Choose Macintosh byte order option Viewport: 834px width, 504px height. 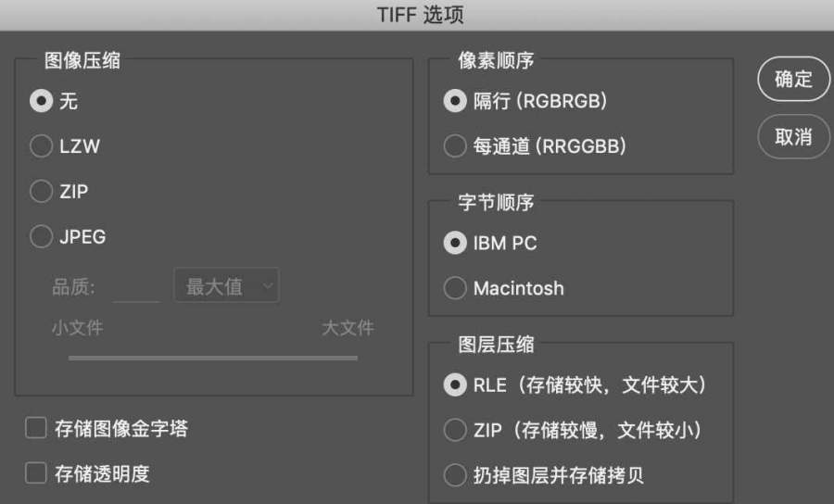(x=454, y=288)
